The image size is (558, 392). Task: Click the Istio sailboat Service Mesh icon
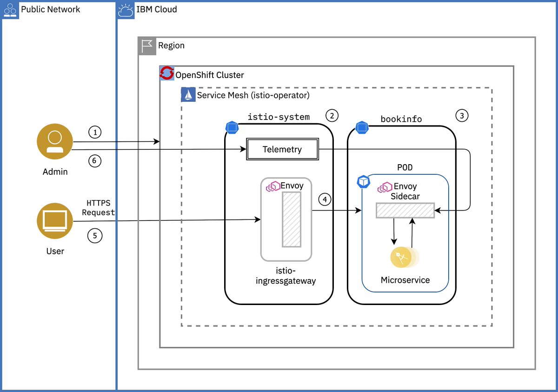pos(188,94)
